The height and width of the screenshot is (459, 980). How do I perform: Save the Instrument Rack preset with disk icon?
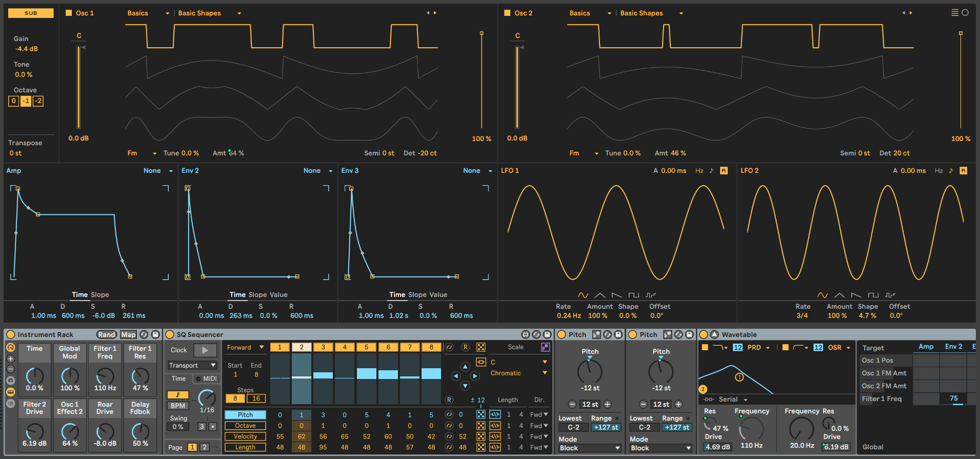(155, 334)
